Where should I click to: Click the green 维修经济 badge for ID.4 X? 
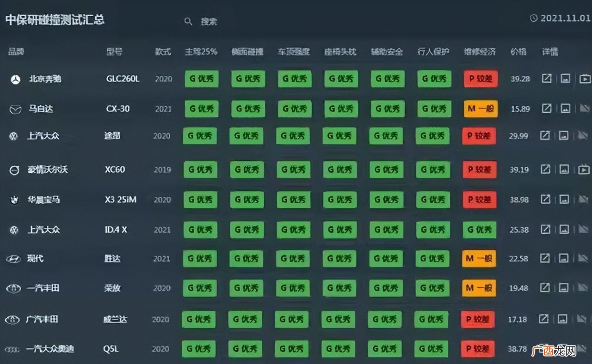(x=480, y=230)
